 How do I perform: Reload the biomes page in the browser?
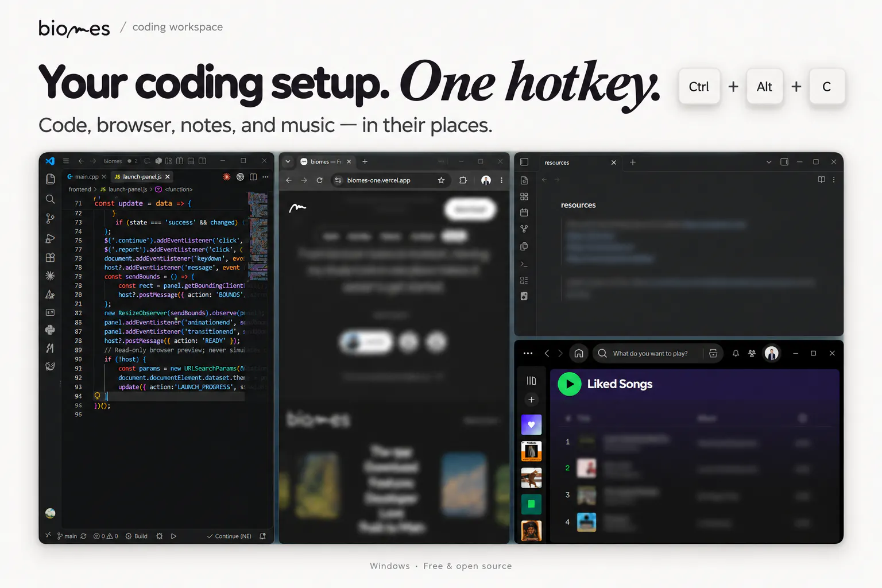coord(320,180)
